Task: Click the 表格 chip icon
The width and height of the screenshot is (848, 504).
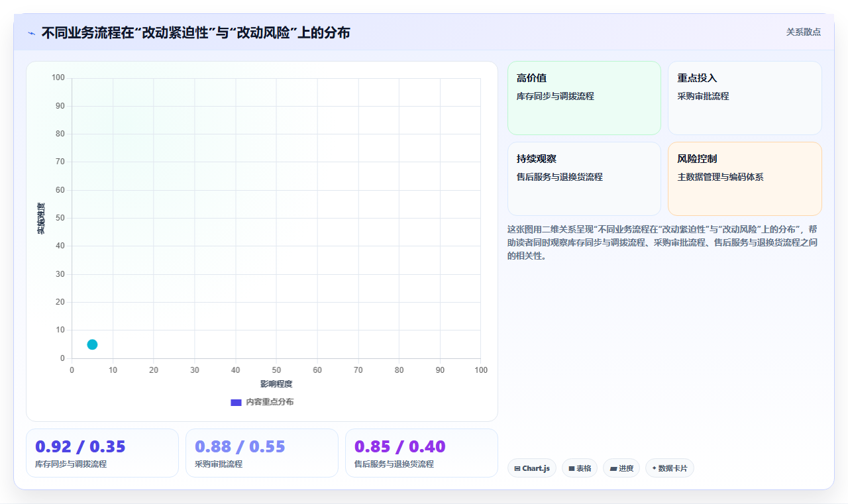Action: tap(572, 468)
